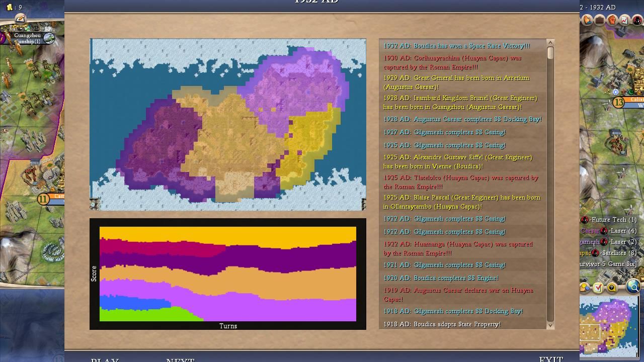Click the Guangzhou city name bar
This screenshot has height=362, width=644.
(27, 36)
